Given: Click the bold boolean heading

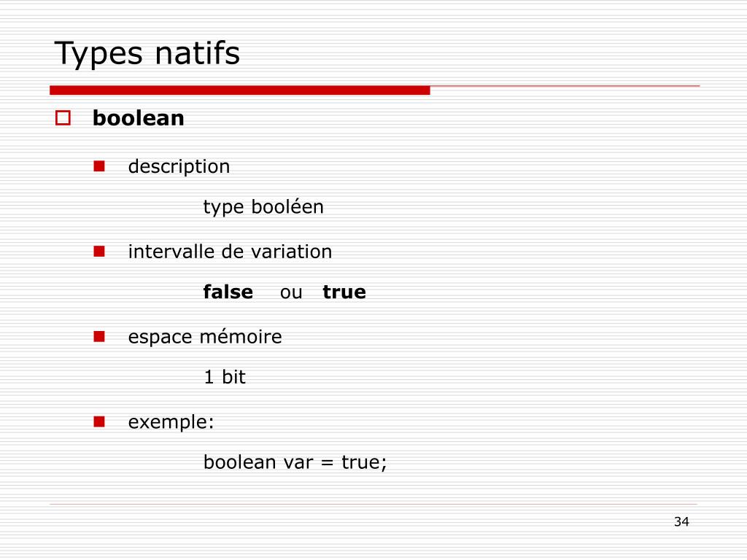Looking at the screenshot, I should pos(138,117).
